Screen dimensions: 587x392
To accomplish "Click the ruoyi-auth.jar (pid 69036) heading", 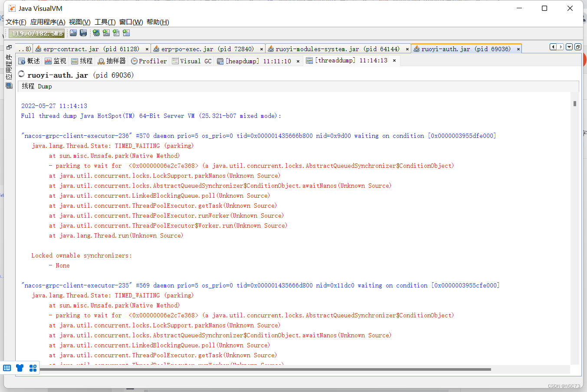I will coord(81,75).
